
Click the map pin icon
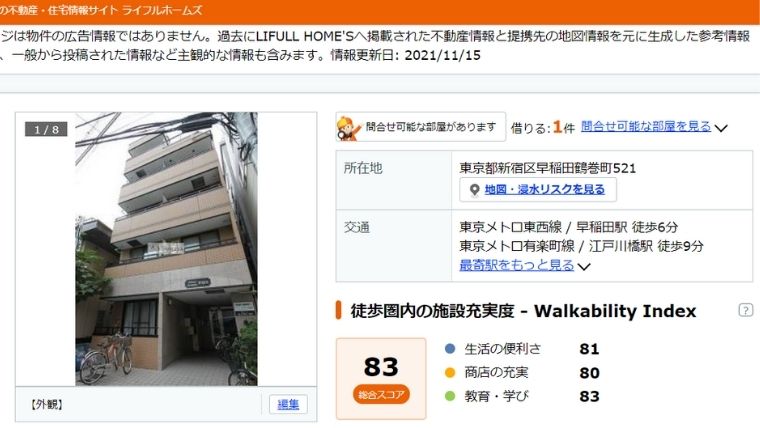[x=475, y=190]
